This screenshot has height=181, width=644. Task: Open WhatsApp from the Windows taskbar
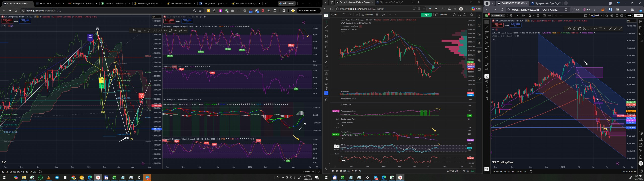tap(41, 178)
